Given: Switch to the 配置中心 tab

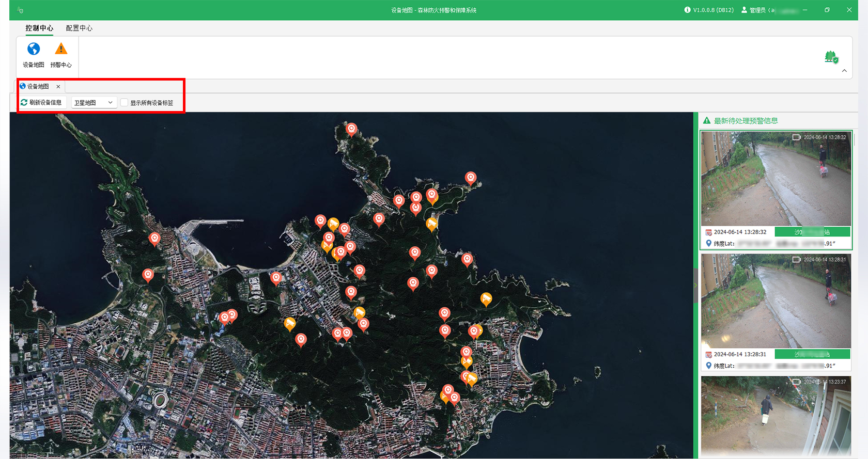Looking at the screenshot, I should 79,28.
